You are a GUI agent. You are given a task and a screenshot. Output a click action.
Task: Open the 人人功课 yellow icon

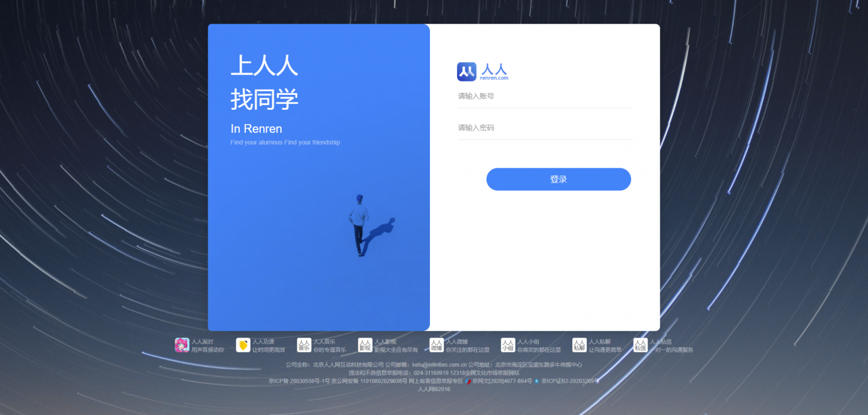point(243,345)
